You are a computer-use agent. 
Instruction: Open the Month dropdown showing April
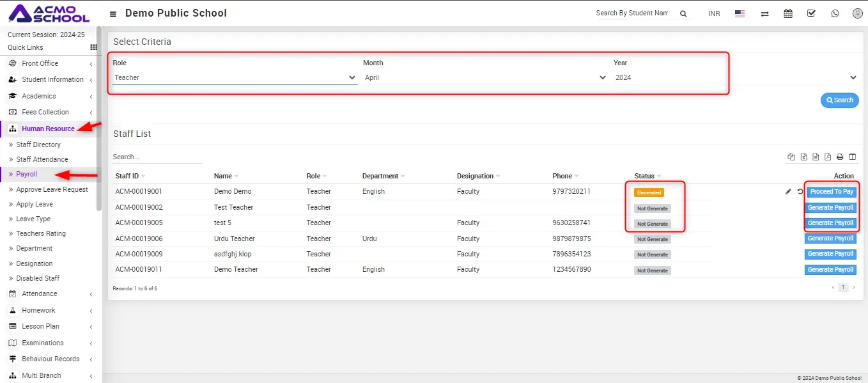coord(484,77)
